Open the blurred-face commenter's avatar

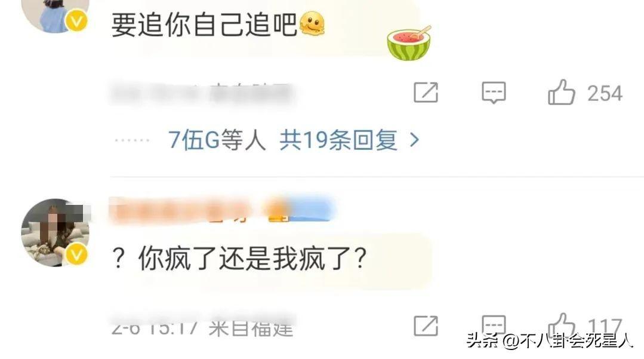point(55,232)
